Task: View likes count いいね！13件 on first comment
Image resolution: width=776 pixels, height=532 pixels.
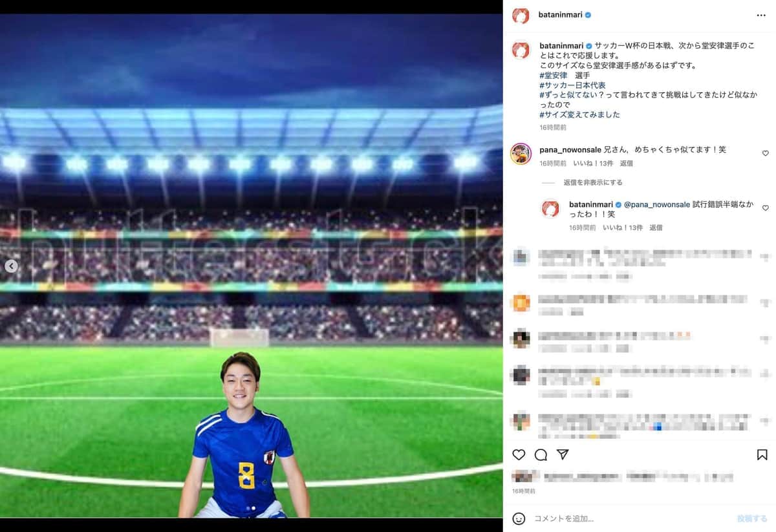Action: point(593,164)
